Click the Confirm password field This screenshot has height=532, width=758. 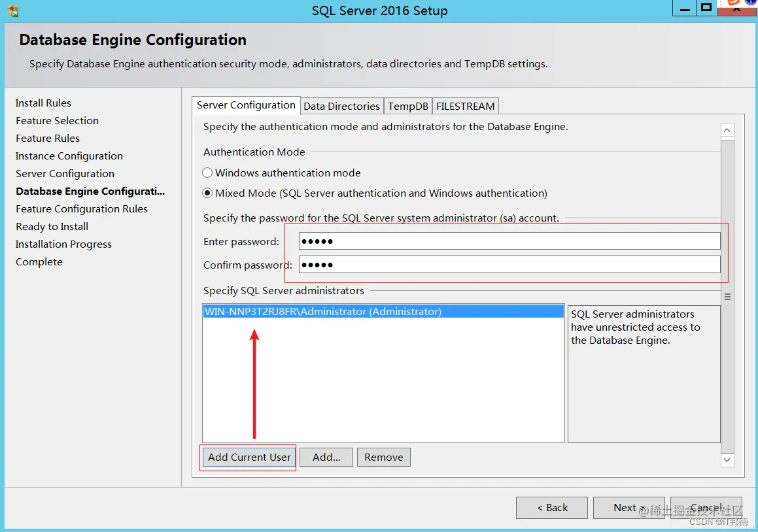point(509,264)
